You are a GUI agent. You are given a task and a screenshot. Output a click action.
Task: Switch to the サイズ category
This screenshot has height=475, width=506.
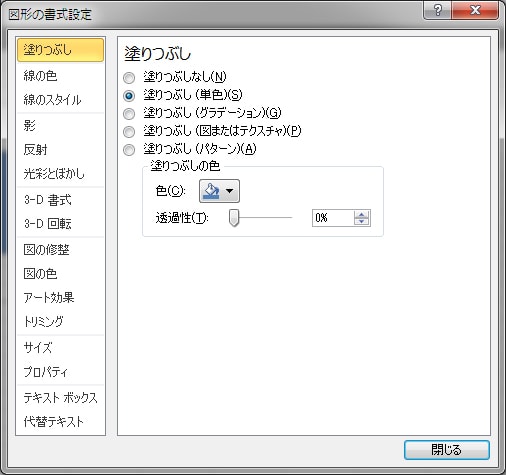60,348
